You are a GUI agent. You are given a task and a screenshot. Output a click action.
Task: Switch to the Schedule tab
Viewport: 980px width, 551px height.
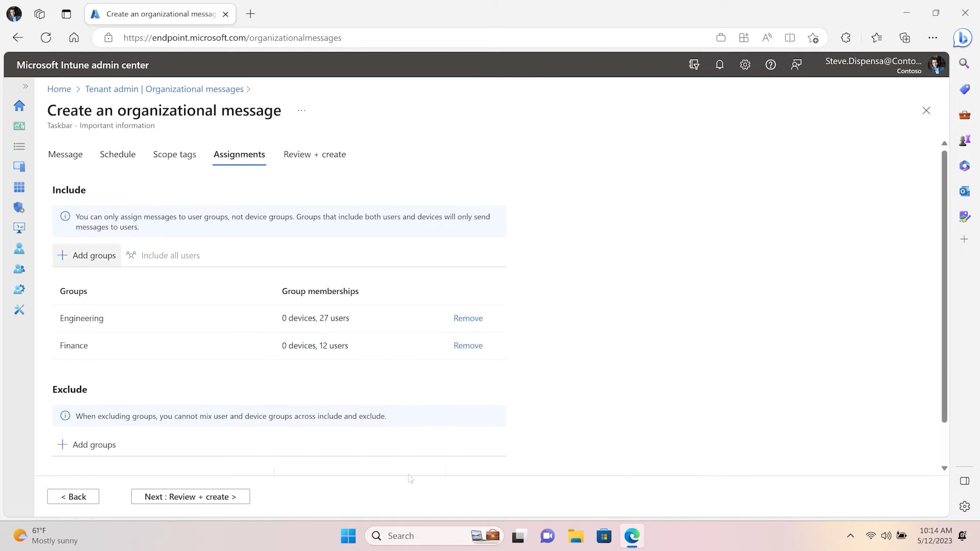(x=117, y=154)
